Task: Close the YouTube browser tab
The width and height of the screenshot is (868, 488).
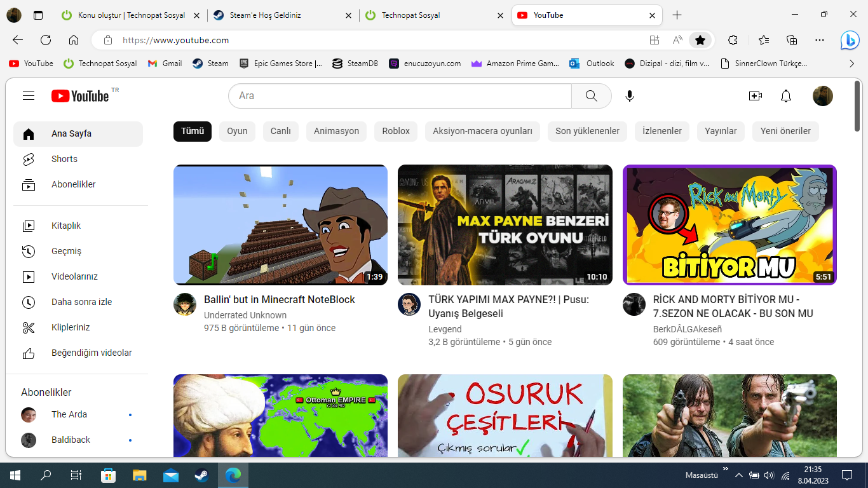Action: coord(653,15)
